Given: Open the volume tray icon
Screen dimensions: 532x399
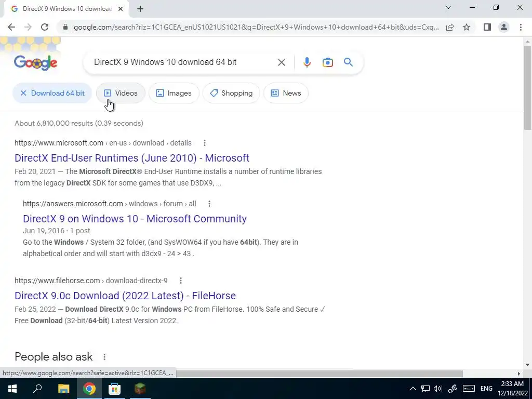Looking at the screenshot, I should pyautogui.click(x=437, y=389).
